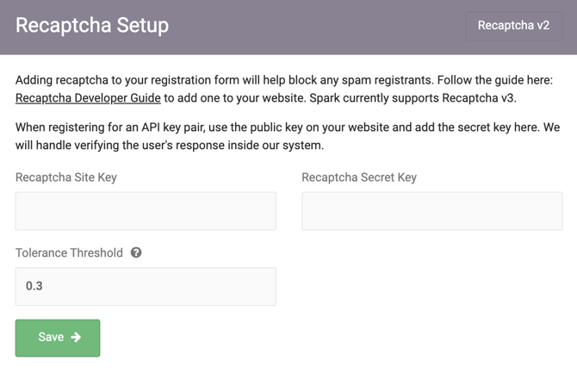
Task: Focus the Recaptcha Site Key field
Action: 146,211
